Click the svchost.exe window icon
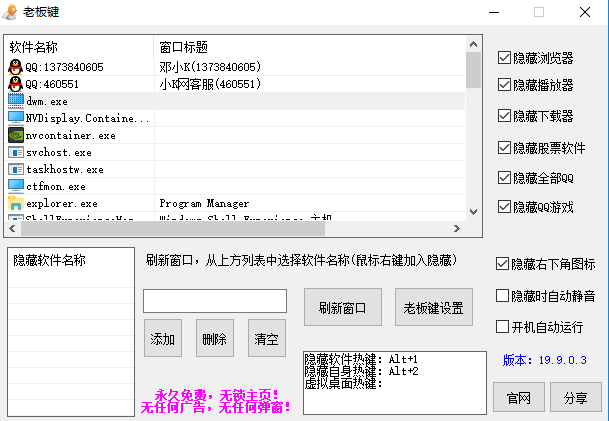609x421 pixels. 16,152
